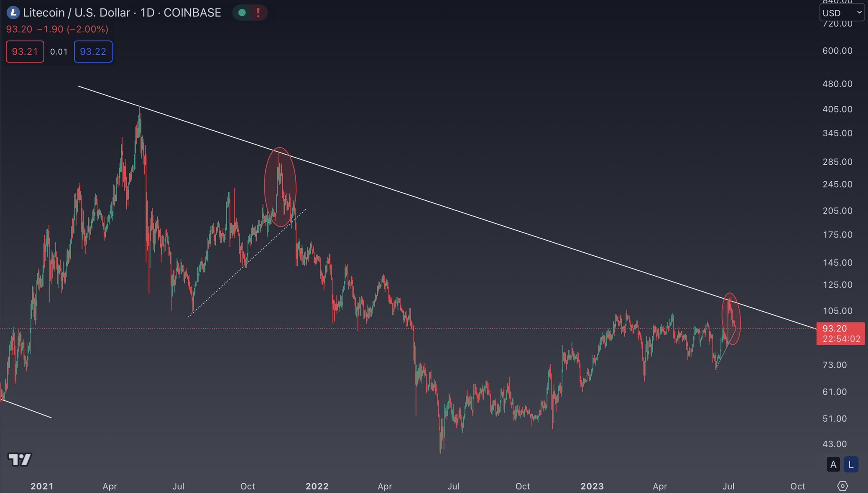Click the green market status dot
Viewport: 868px width, 493px height.
coord(242,13)
